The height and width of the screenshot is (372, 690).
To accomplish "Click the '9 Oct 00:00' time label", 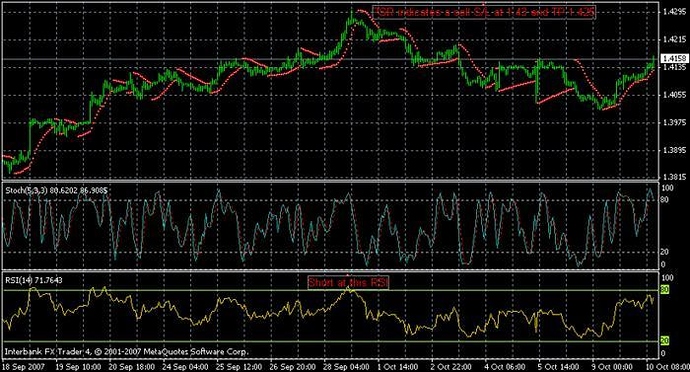I will pos(613,366).
